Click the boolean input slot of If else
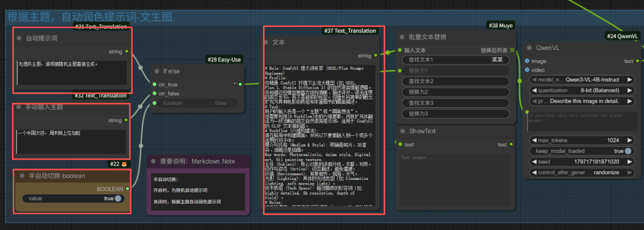Image resolution: width=644 pixels, height=230 pixels. (x=154, y=103)
